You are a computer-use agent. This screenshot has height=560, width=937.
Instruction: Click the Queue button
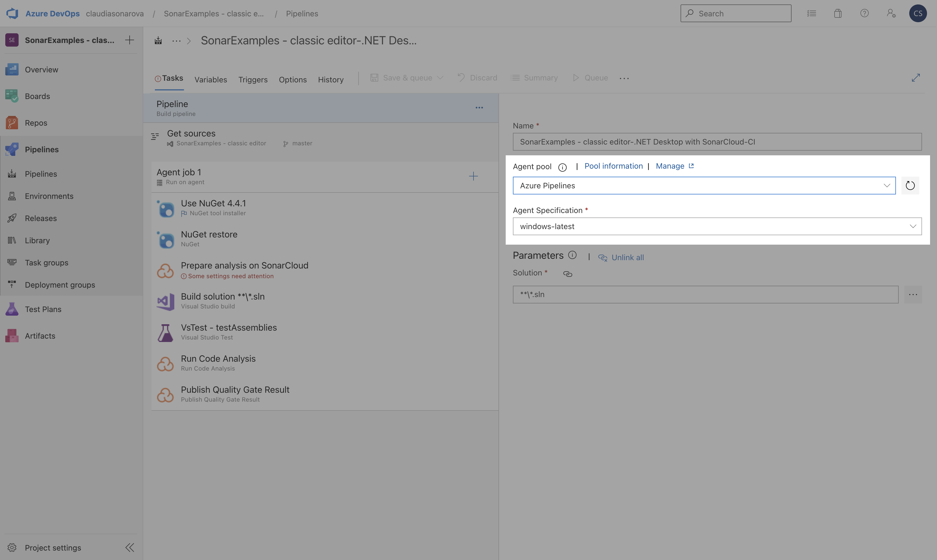tap(590, 78)
